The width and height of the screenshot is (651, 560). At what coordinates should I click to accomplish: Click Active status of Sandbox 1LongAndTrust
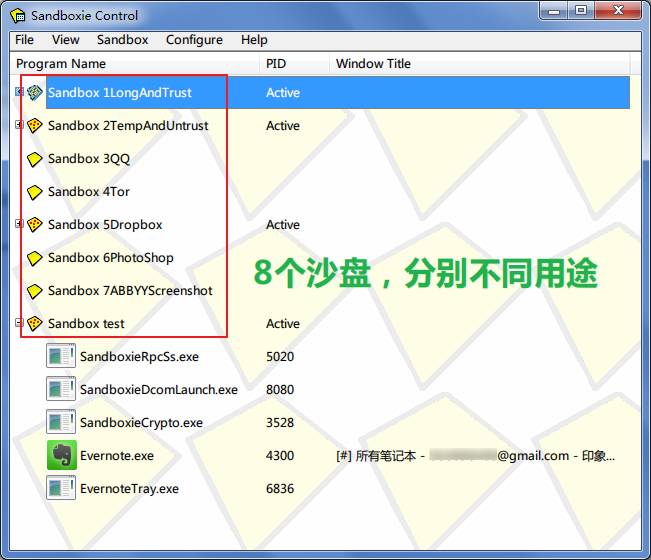[283, 93]
